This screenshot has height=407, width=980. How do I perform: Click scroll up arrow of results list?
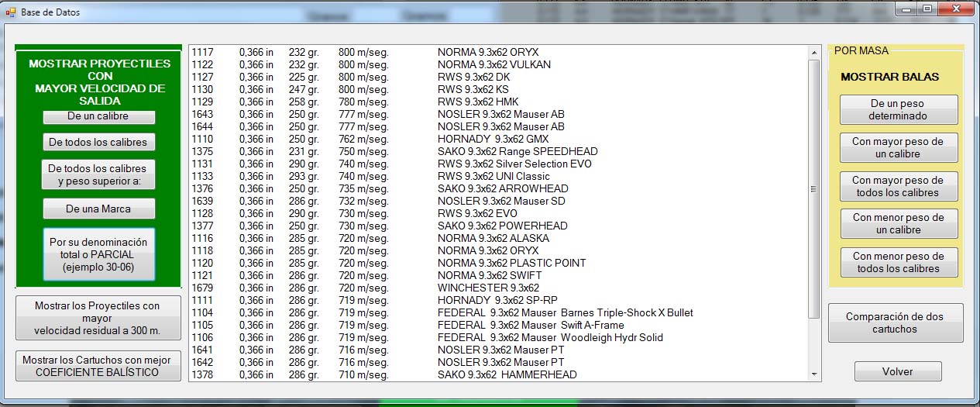click(813, 53)
